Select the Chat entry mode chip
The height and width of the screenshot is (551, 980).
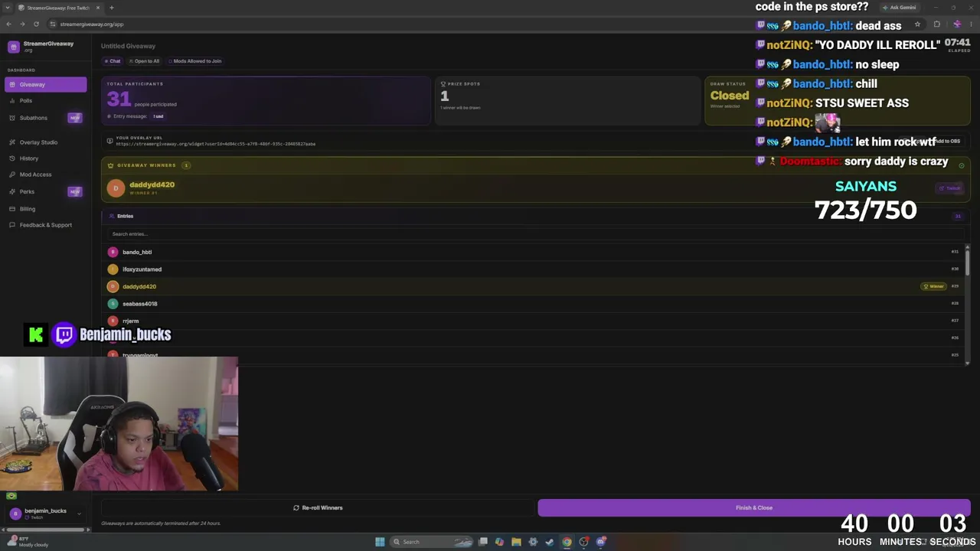tap(113, 61)
